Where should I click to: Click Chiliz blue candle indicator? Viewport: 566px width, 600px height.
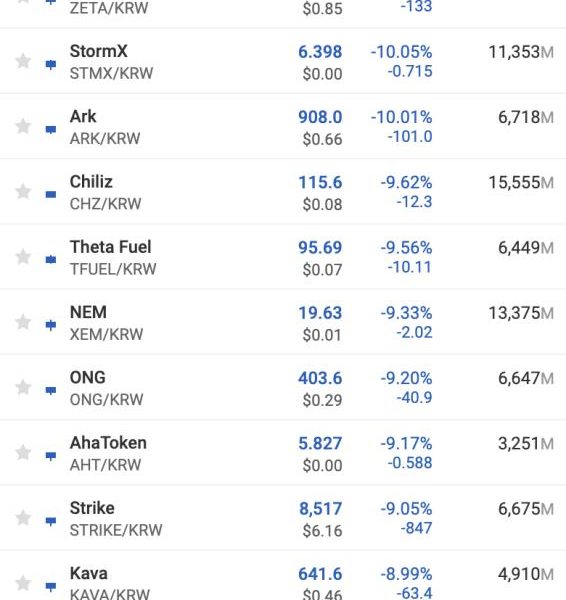[51, 195]
